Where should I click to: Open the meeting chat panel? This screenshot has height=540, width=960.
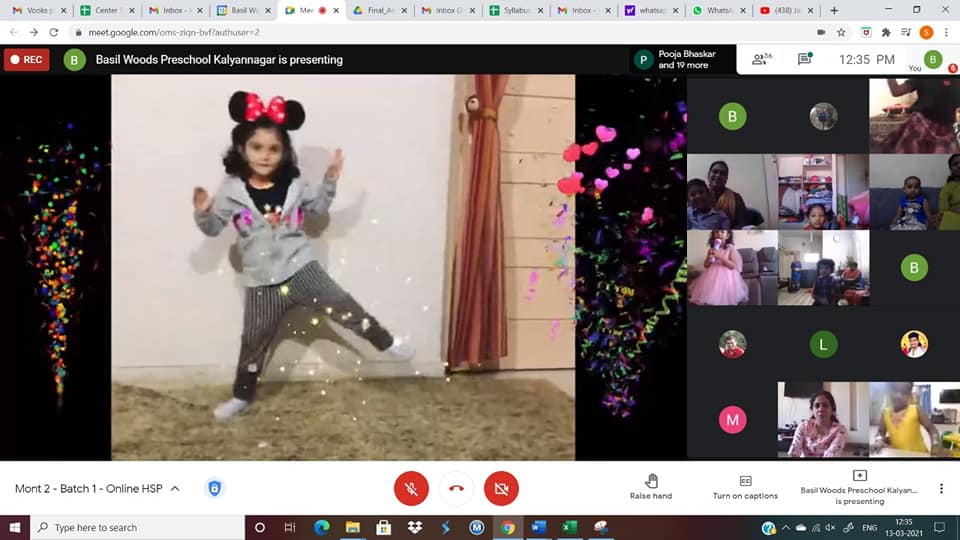(x=805, y=59)
